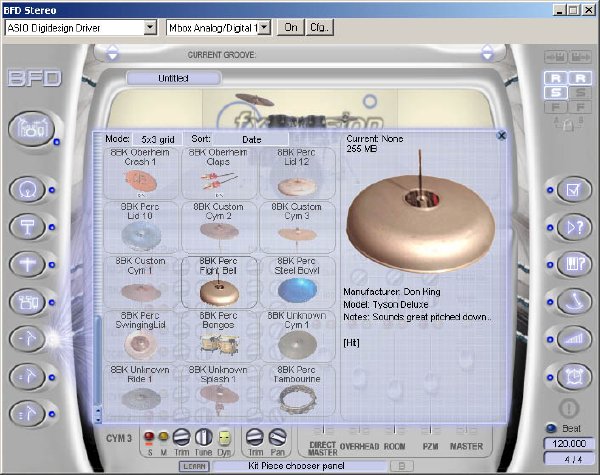Screen dimensions: 600x475
Task: Open the ASIO Digidesign Driver dropdown
Action: pyautogui.click(x=150, y=28)
